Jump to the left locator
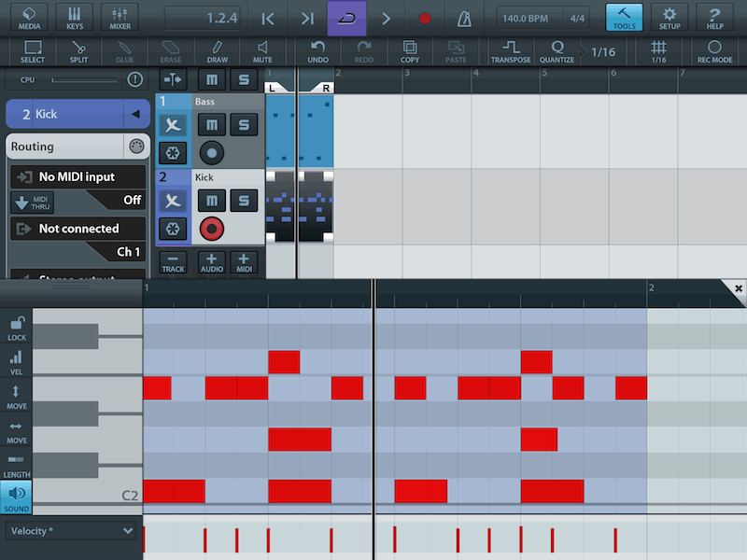This screenshot has height=560, width=747. pyautogui.click(x=268, y=19)
